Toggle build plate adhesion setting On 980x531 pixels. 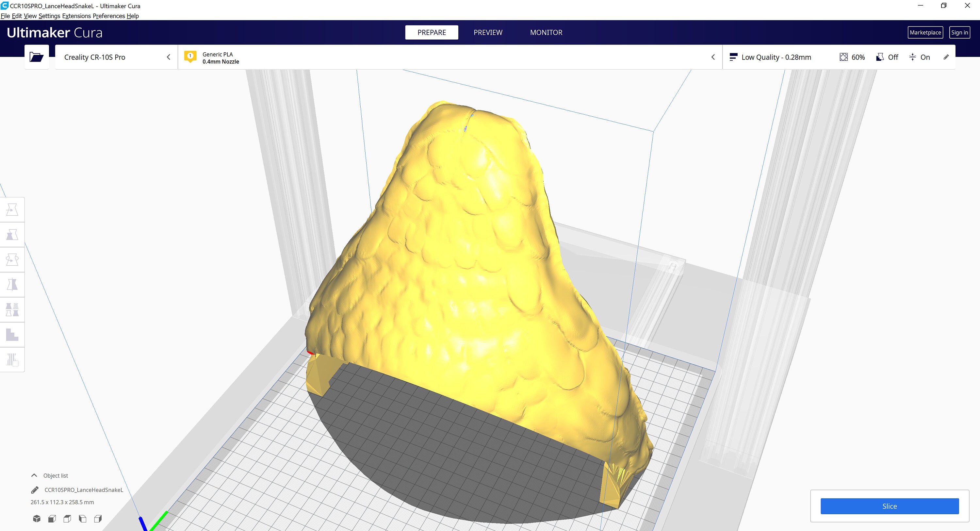click(920, 57)
